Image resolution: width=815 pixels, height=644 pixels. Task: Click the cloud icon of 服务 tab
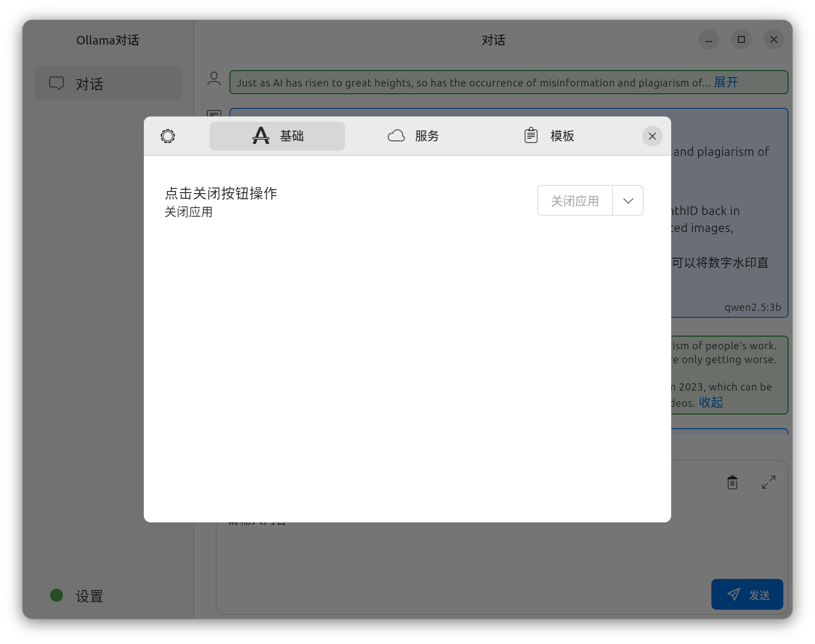click(396, 136)
